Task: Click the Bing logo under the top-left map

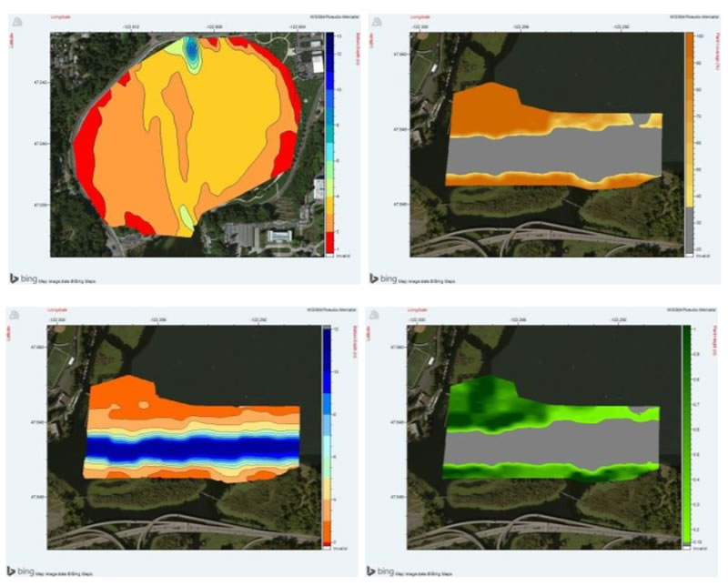Action: [25, 277]
